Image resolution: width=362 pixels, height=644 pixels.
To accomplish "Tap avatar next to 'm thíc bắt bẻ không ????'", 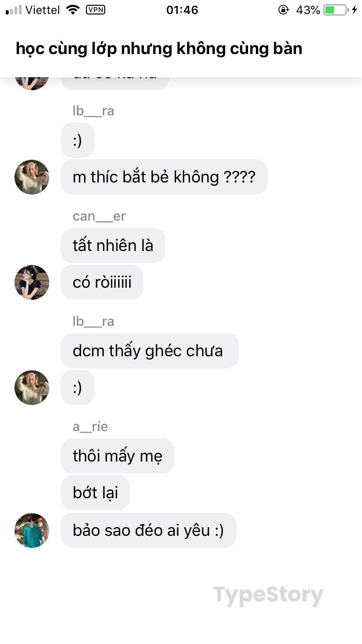I will tap(32, 177).
